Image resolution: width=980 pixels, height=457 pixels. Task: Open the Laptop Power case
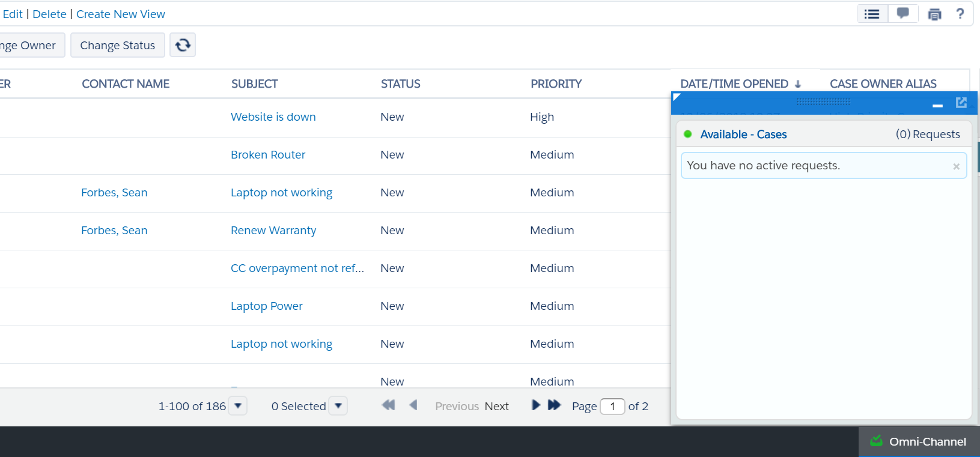267,306
